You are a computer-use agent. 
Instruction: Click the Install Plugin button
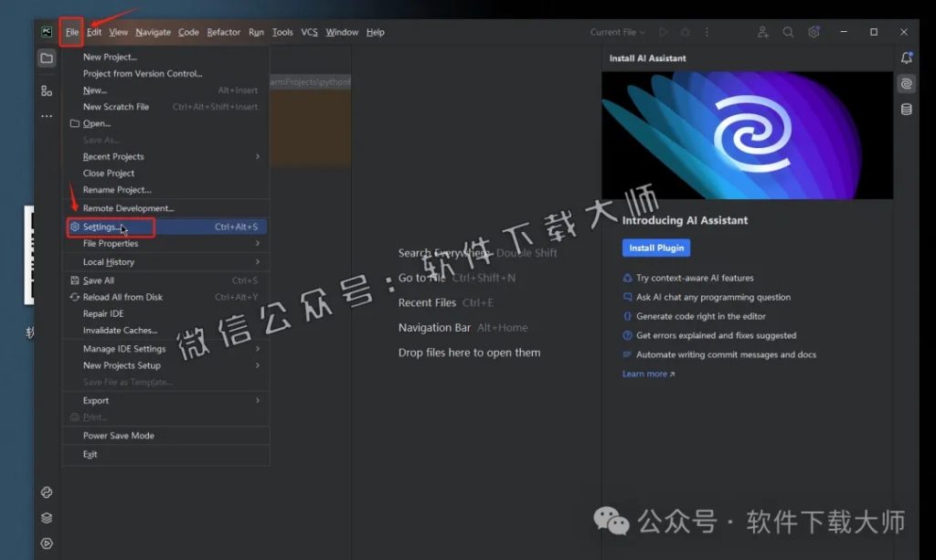click(x=655, y=247)
